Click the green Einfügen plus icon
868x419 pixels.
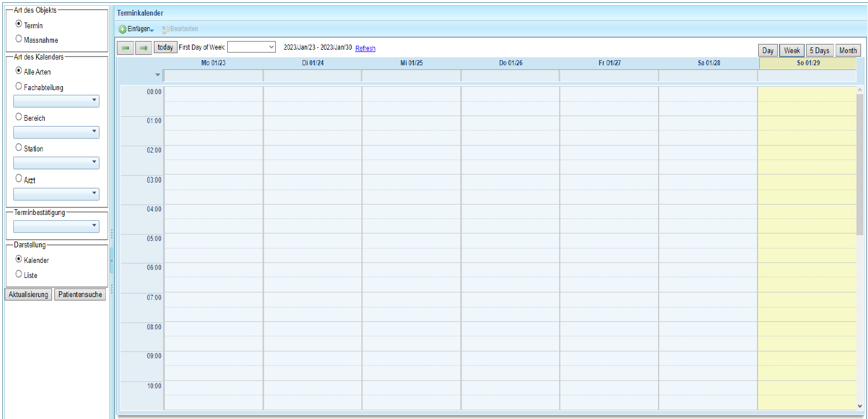coord(123,29)
